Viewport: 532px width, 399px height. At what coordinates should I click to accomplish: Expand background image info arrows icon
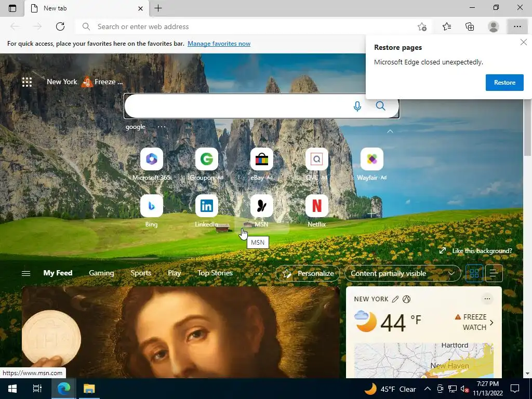click(443, 251)
